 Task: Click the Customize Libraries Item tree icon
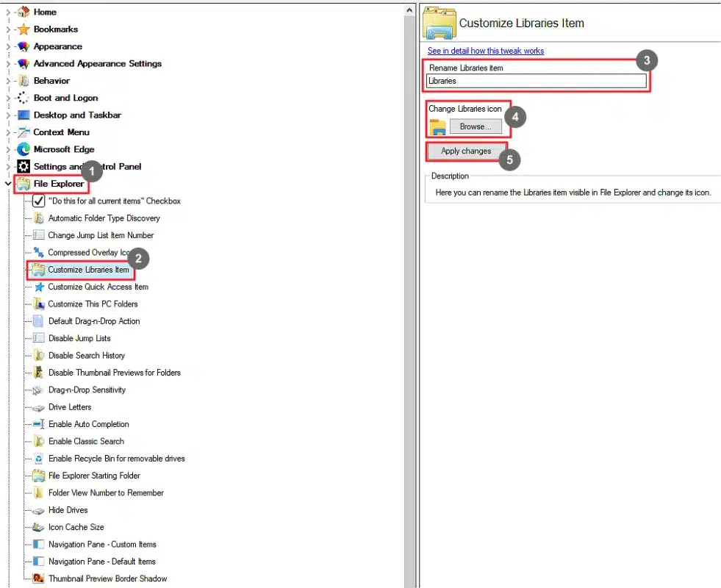(x=39, y=270)
